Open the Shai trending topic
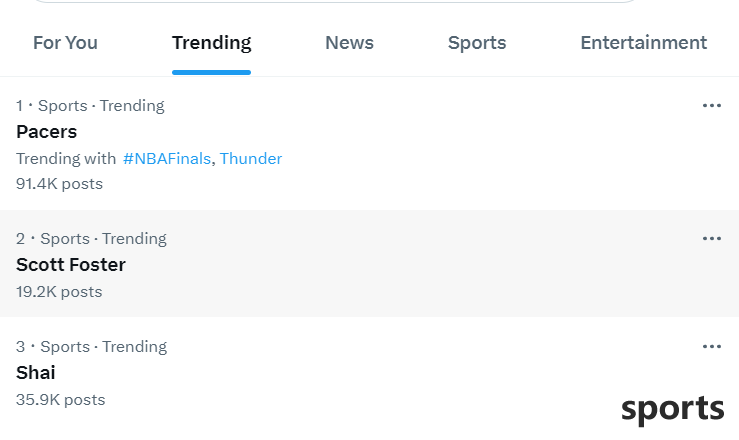Viewport: 739px width, 440px height. (36, 373)
